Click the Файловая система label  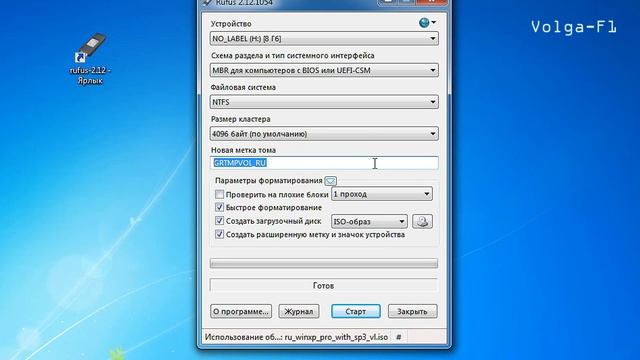click(x=243, y=87)
